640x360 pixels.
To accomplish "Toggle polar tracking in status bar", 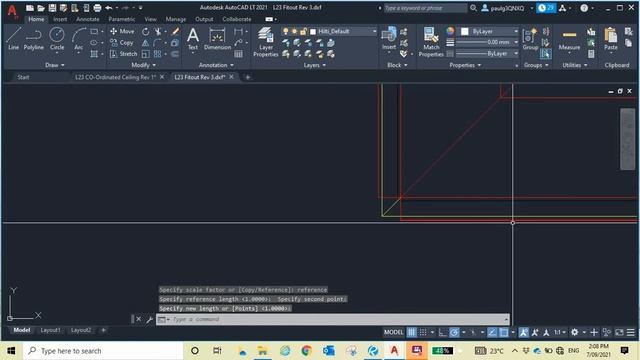I will (454, 332).
